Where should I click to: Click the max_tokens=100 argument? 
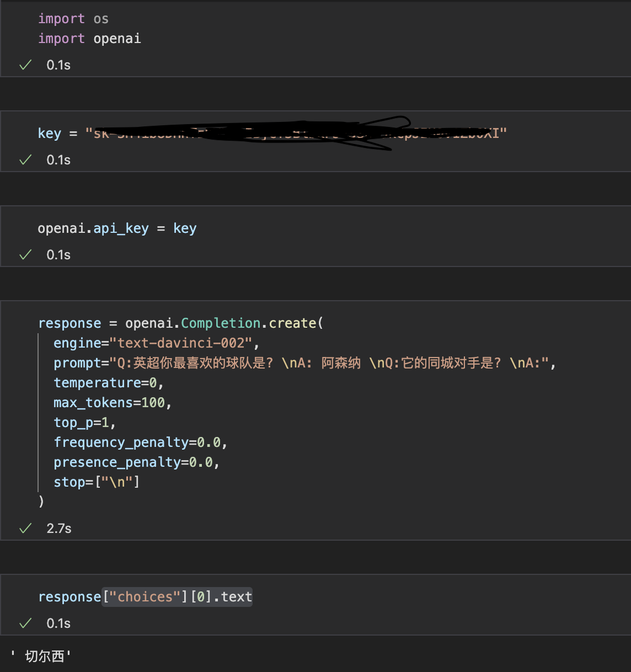point(113,403)
